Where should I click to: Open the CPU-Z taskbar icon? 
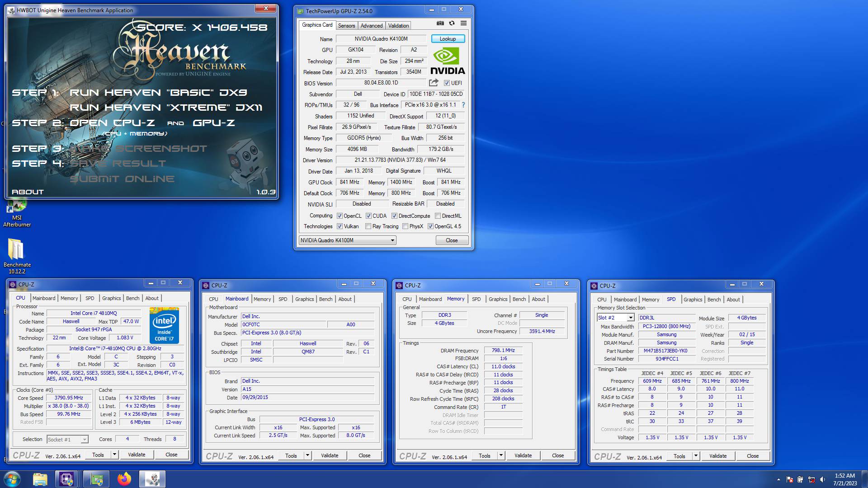click(67, 479)
